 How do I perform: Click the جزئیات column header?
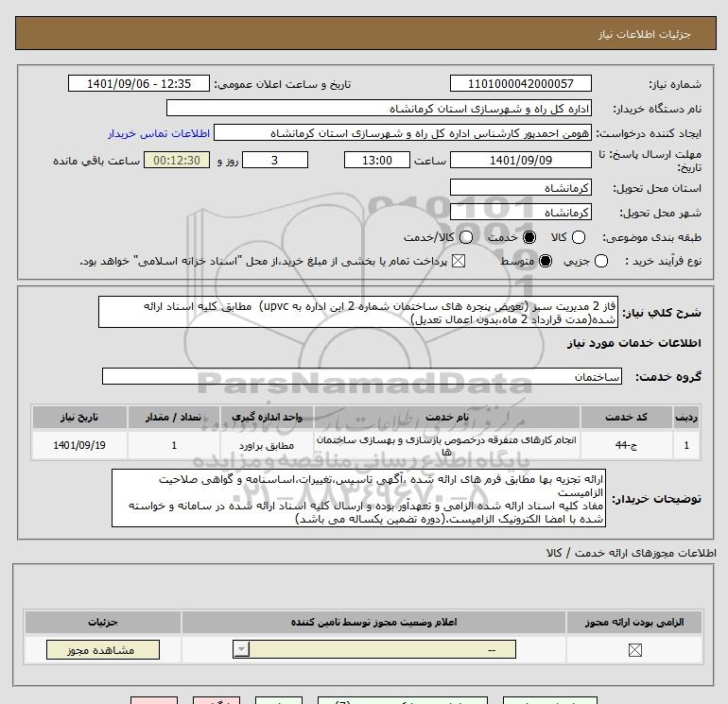103,623
